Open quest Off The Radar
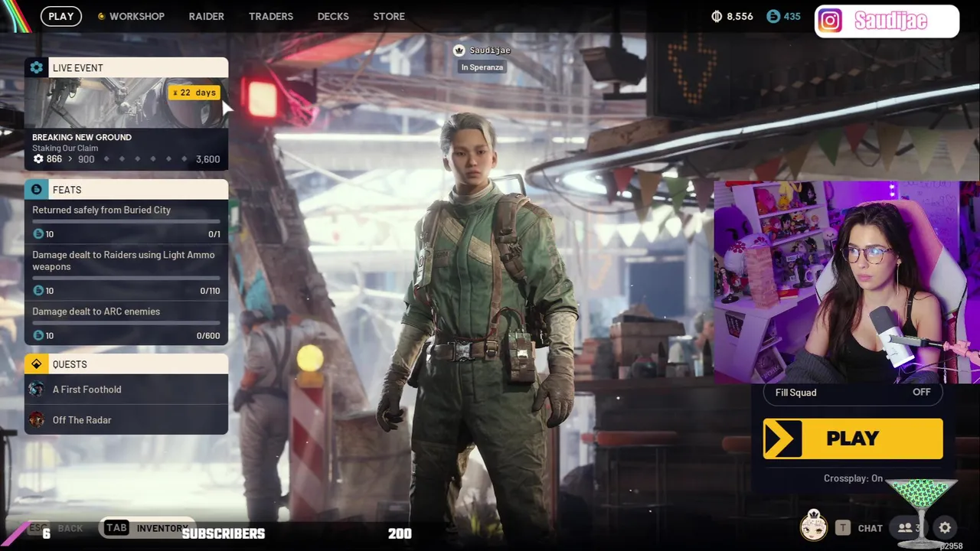Viewport: 980px width, 551px height. (x=126, y=419)
